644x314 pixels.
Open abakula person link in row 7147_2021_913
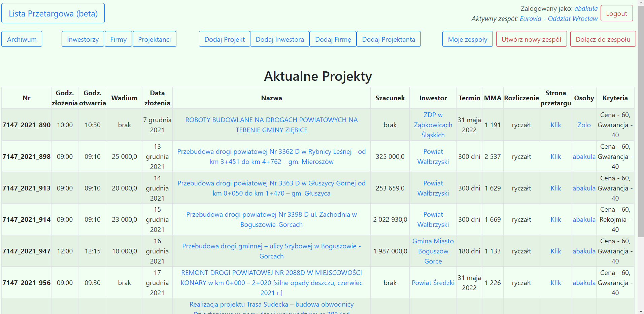coord(584,188)
